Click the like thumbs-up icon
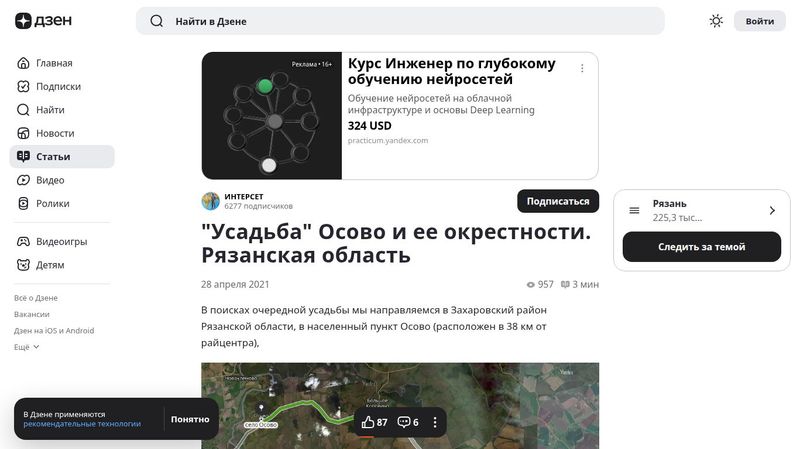This screenshot has width=800, height=449. tap(368, 422)
